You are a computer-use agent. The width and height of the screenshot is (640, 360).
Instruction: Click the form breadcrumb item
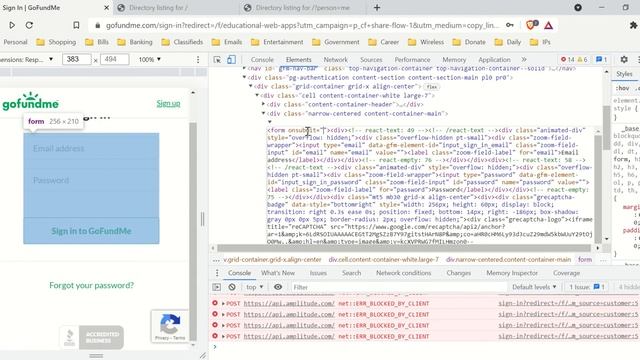pos(584,260)
